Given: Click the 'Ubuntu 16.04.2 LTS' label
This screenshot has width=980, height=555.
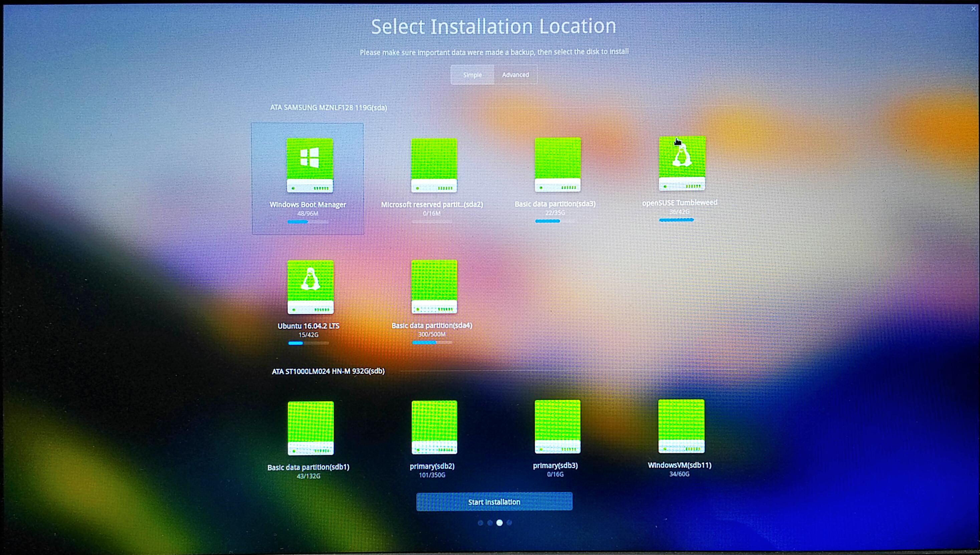Looking at the screenshot, I should pyautogui.click(x=308, y=326).
